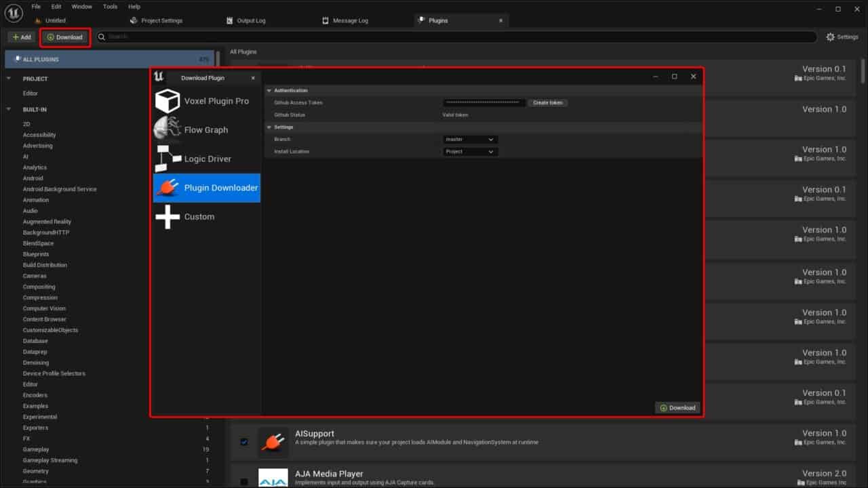Click the Untitled level tab icon
The image size is (868, 488).
pos(38,20)
